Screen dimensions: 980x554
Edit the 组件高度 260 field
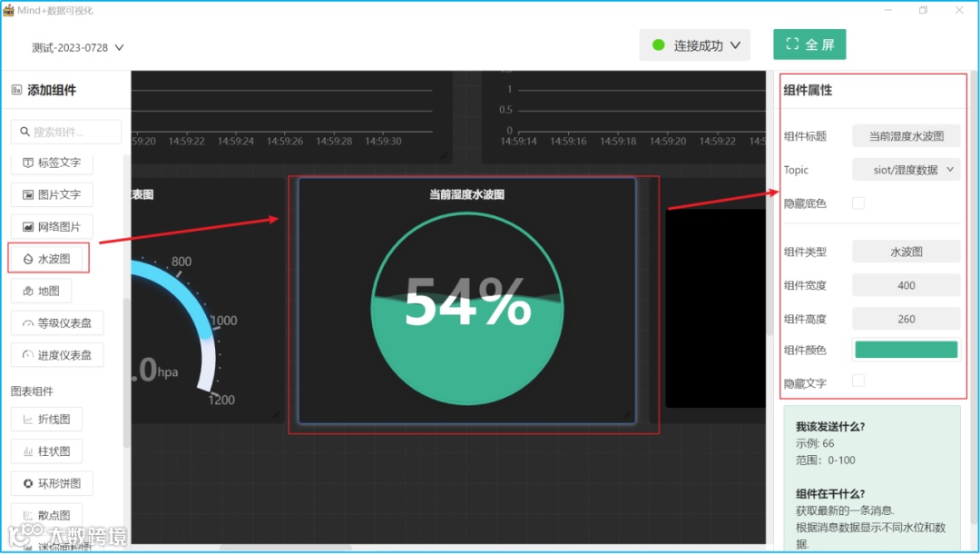coord(906,319)
